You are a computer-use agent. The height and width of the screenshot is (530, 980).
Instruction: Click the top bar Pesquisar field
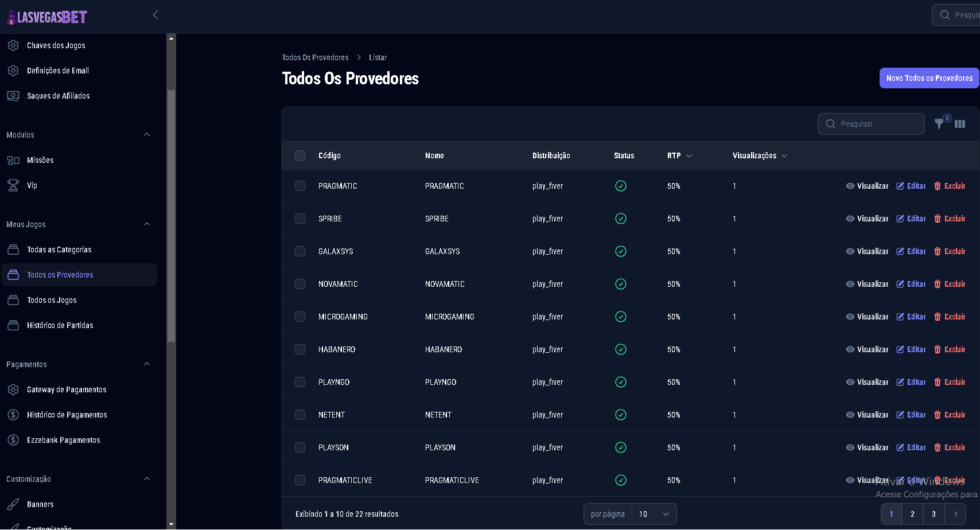click(956, 15)
